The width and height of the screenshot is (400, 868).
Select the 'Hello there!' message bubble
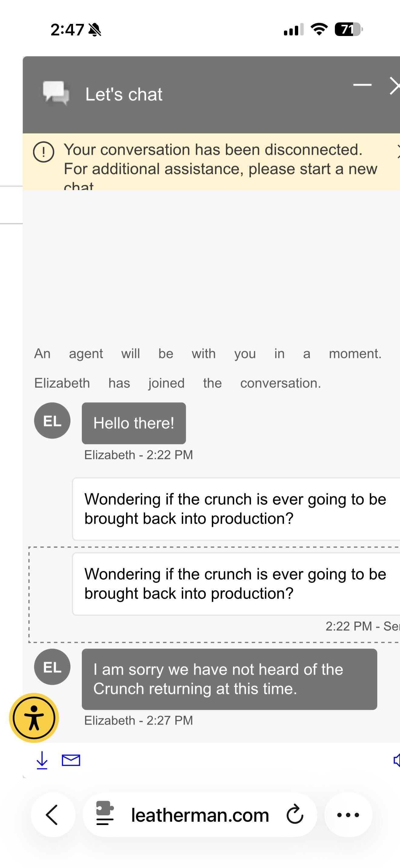(134, 423)
